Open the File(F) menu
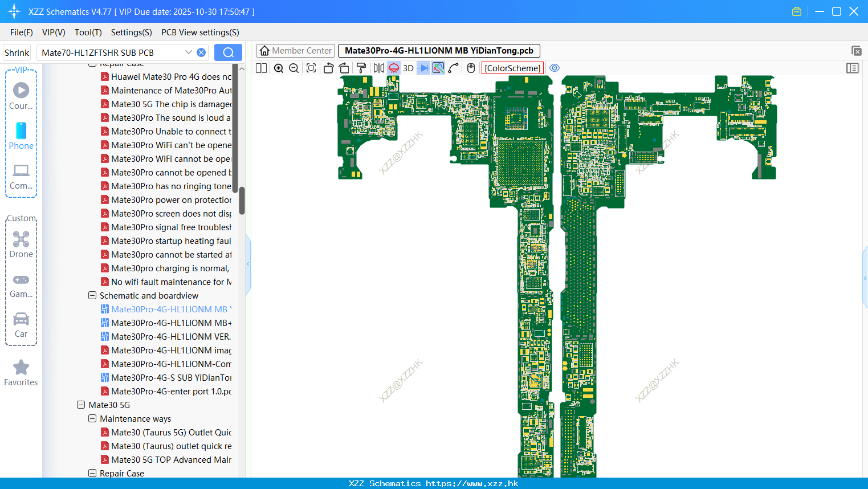 [22, 32]
